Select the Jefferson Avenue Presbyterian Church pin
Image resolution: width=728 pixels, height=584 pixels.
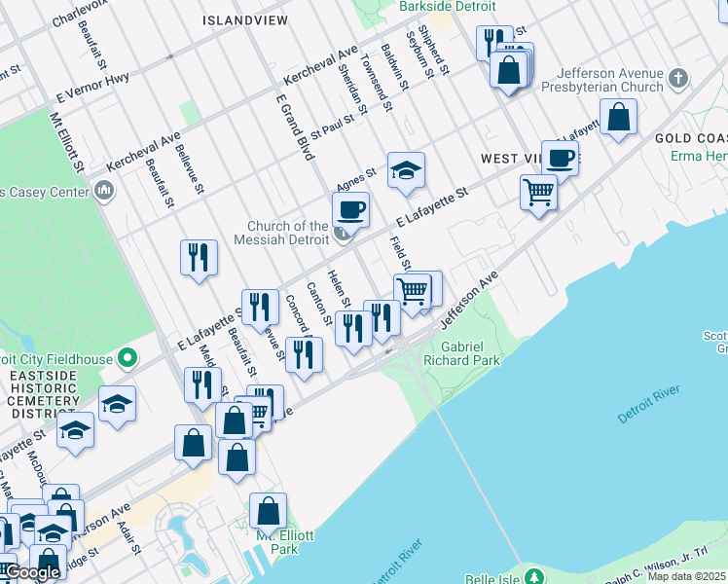[x=678, y=77]
